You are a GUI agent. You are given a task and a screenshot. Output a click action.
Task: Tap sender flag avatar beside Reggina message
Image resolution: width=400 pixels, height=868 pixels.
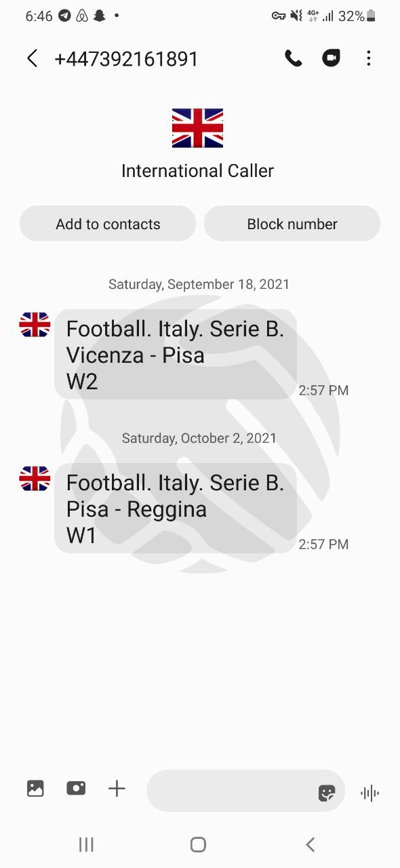35,479
